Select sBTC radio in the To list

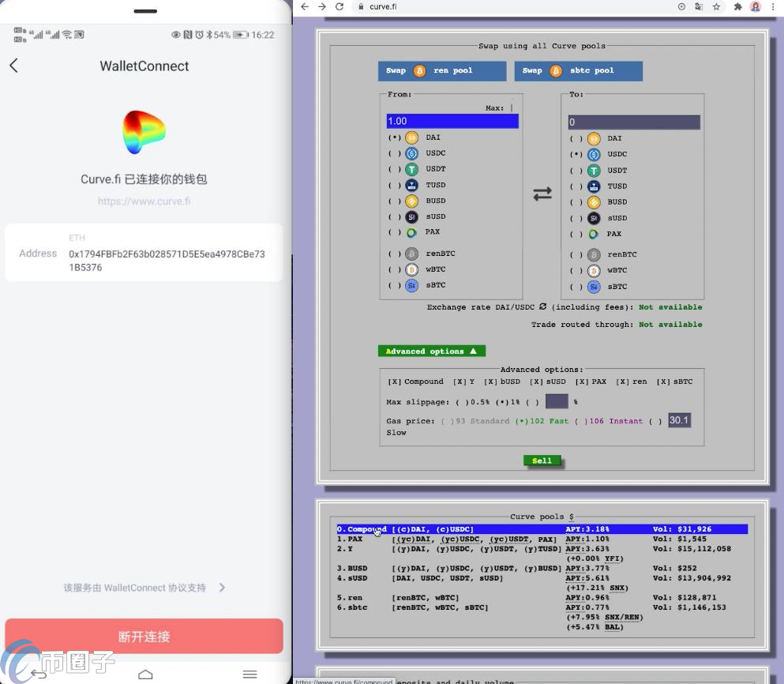click(x=576, y=287)
